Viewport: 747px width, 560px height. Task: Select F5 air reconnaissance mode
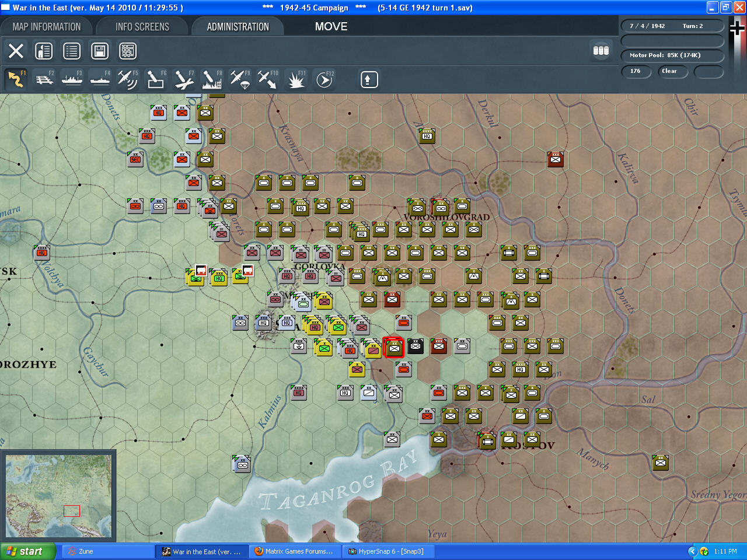(x=128, y=79)
